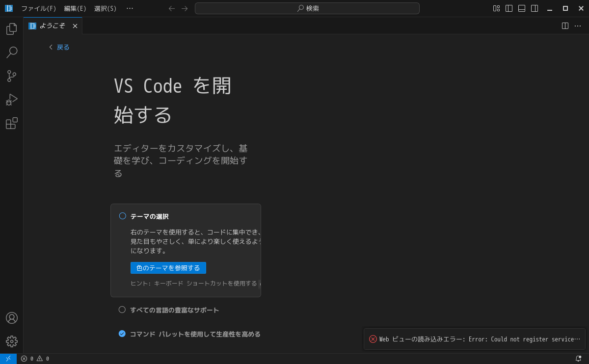This screenshot has height=364, width=589.
Task: Open the Extensions view
Action: 12,123
